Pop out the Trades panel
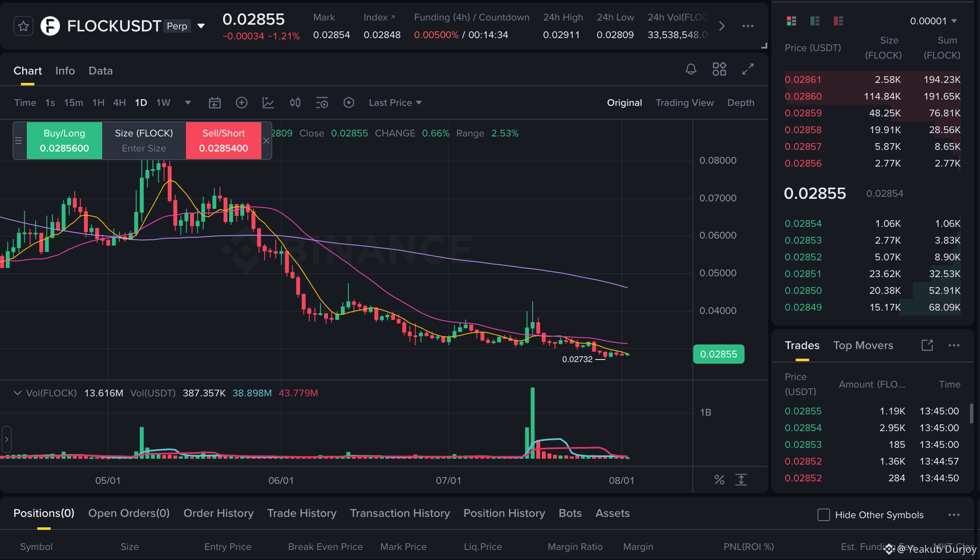The width and height of the screenshot is (980, 560). click(x=927, y=345)
